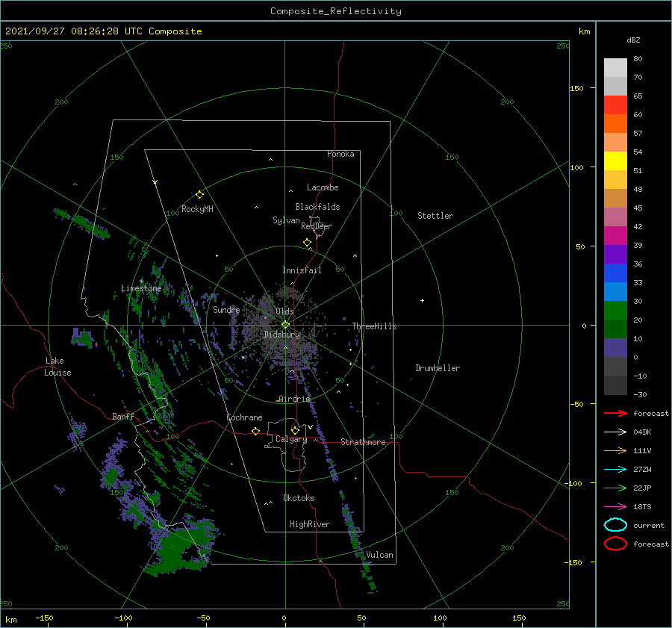
Task: Click the Didsbury label
Action: click(281, 335)
